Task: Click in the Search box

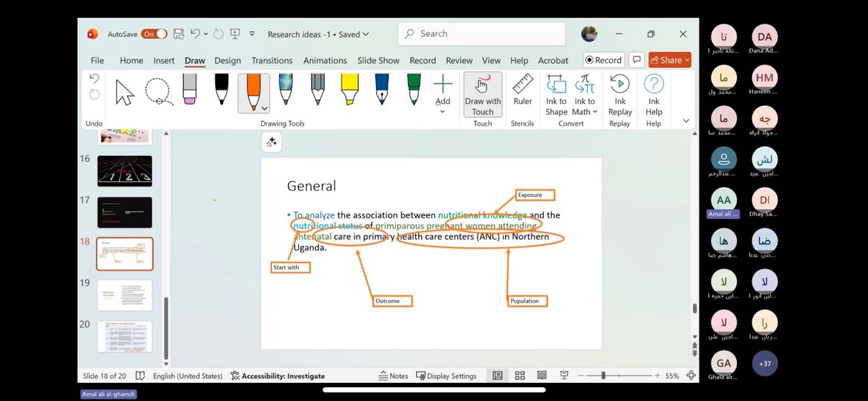Action: click(x=482, y=34)
